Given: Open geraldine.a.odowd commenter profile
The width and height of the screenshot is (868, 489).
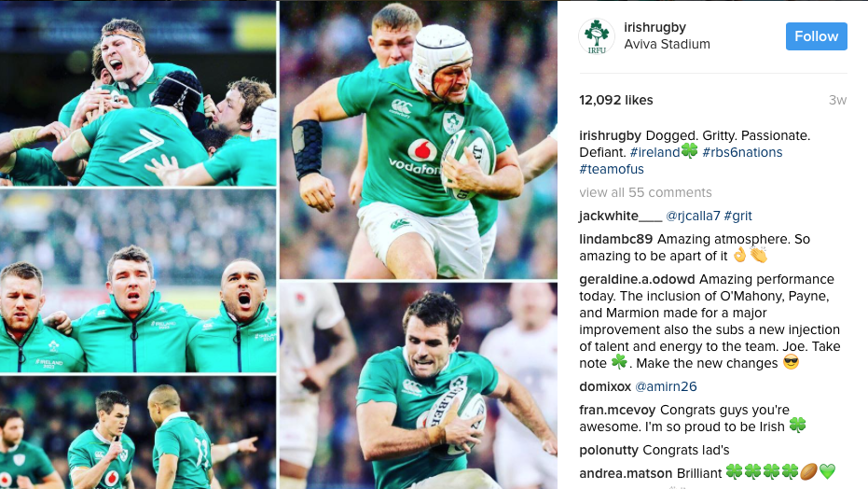Looking at the screenshot, I should tap(637, 279).
